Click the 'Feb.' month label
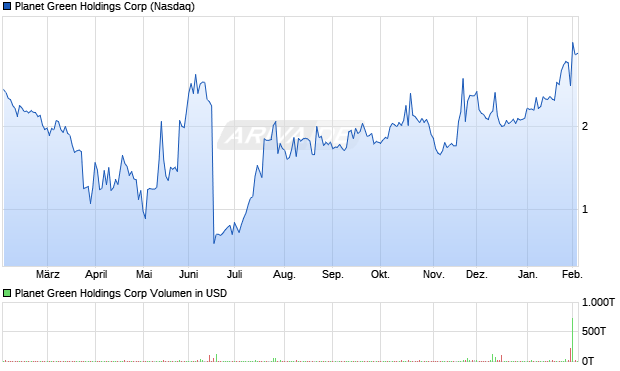 click(572, 274)
